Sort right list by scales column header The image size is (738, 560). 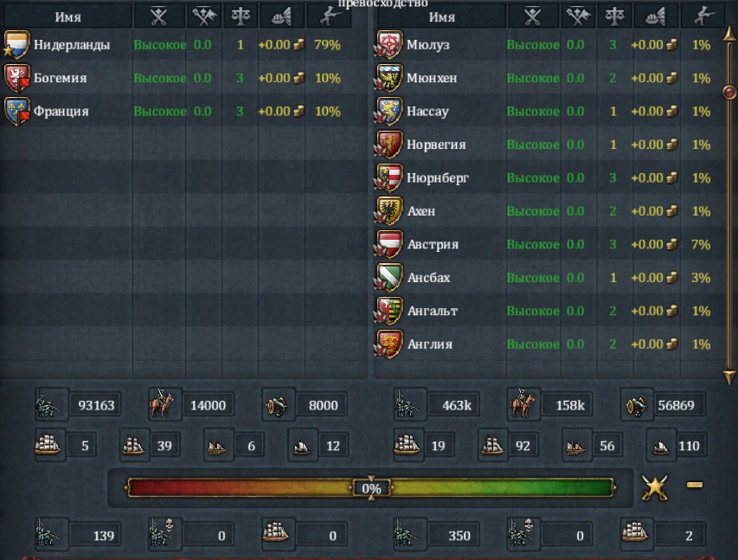click(x=614, y=17)
